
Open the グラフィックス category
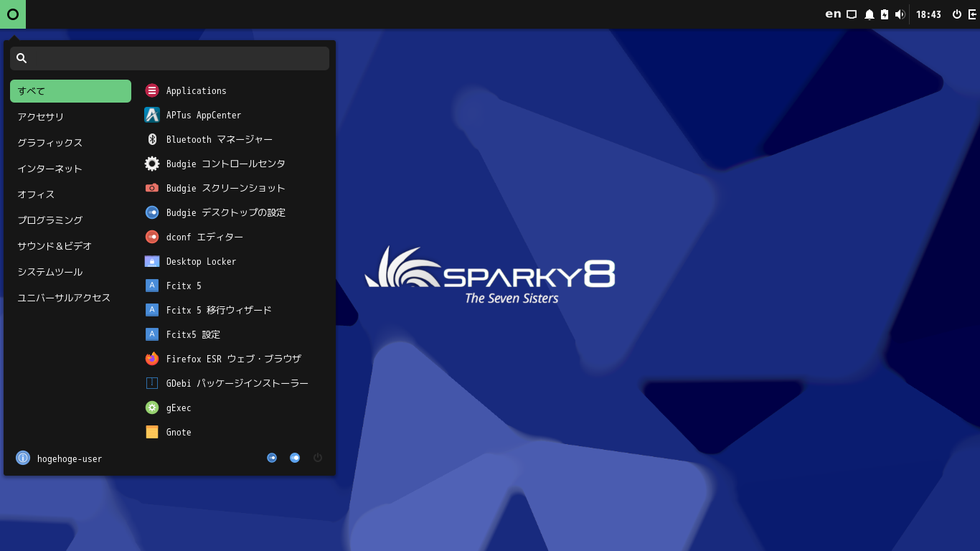click(70, 143)
